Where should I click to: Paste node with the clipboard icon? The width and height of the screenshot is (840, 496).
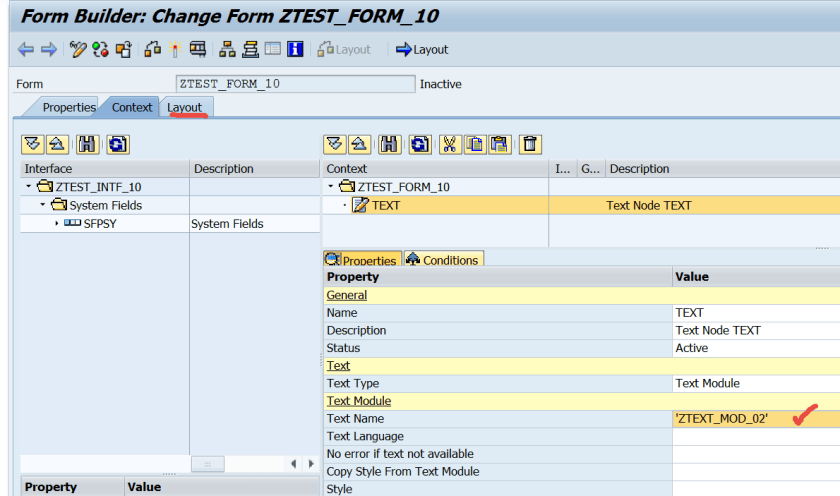[x=500, y=145]
